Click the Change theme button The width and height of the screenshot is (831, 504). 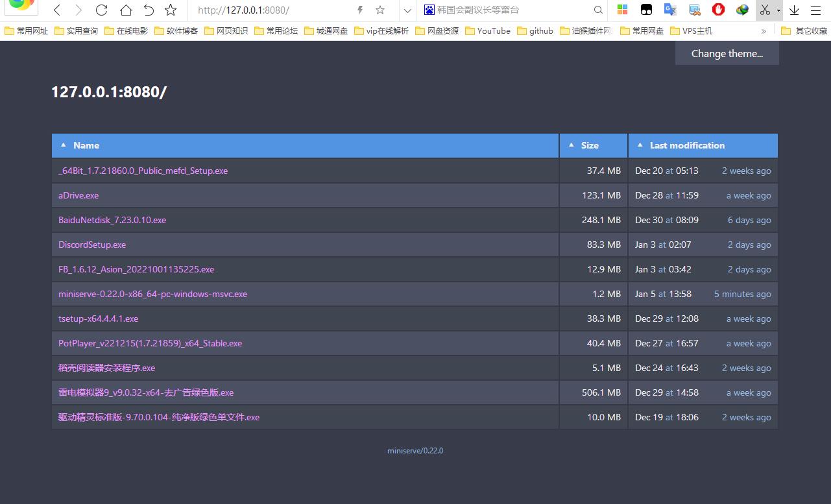[x=727, y=53]
